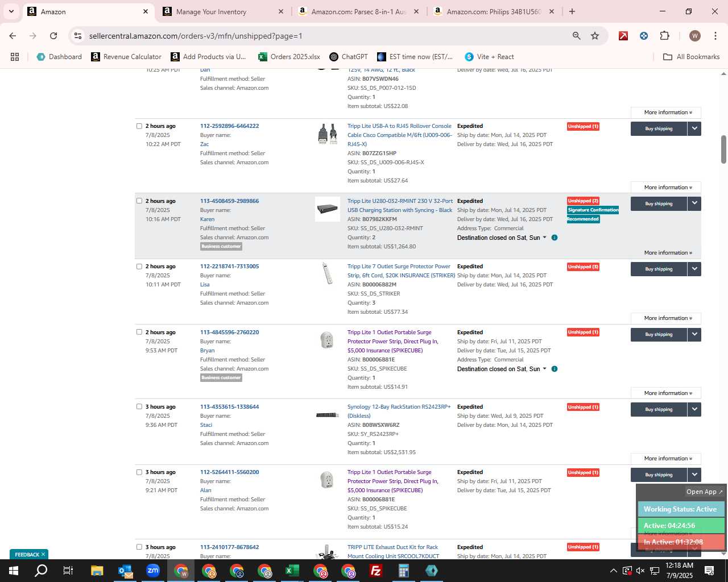
Task: Open Excel from the taskbar
Action: click(292, 571)
